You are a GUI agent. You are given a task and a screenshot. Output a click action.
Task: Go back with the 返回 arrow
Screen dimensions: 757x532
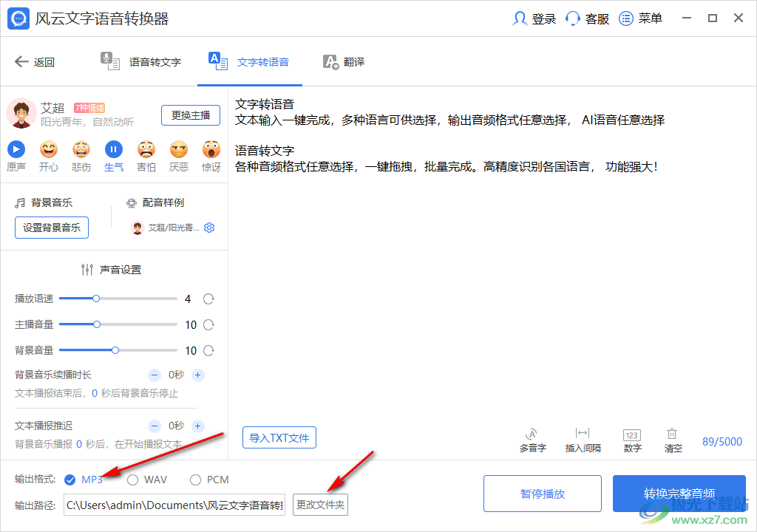pos(21,62)
